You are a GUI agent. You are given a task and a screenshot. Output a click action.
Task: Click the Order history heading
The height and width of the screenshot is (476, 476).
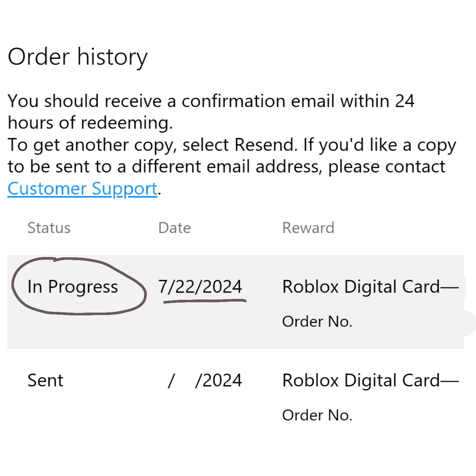tap(77, 57)
